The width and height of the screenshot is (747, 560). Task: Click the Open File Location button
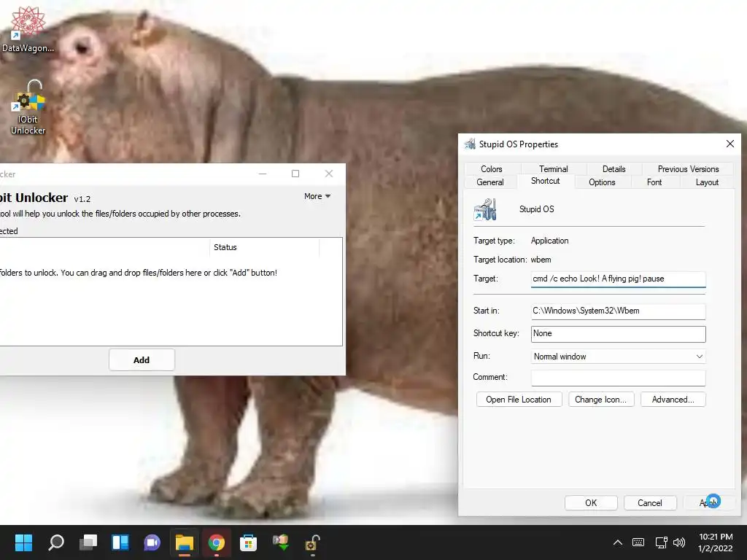pyautogui.click(x=519, y=400)
